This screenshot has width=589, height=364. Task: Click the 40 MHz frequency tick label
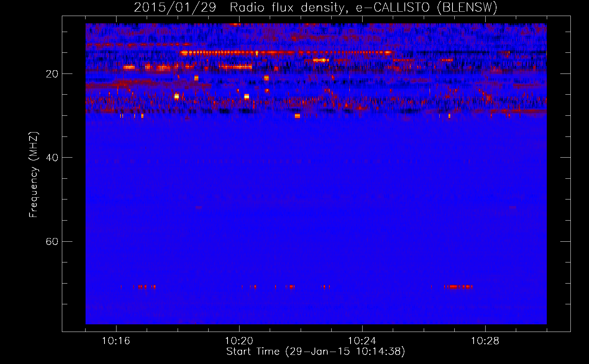(x=52, y=158)
